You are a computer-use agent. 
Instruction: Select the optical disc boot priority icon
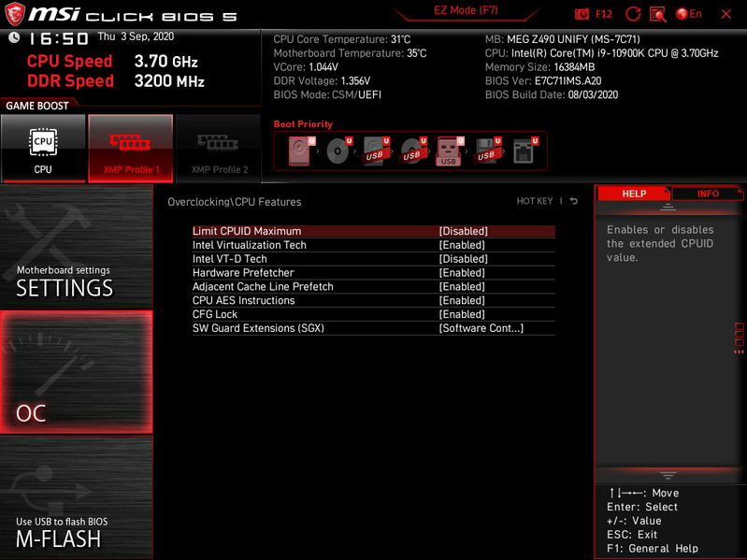coord(338,151)
